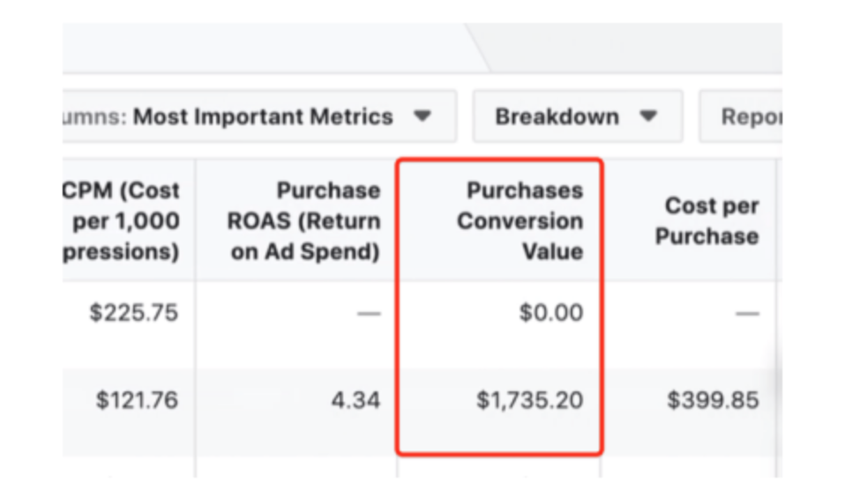Select the $121.76 CPM cell

point(137,401)
